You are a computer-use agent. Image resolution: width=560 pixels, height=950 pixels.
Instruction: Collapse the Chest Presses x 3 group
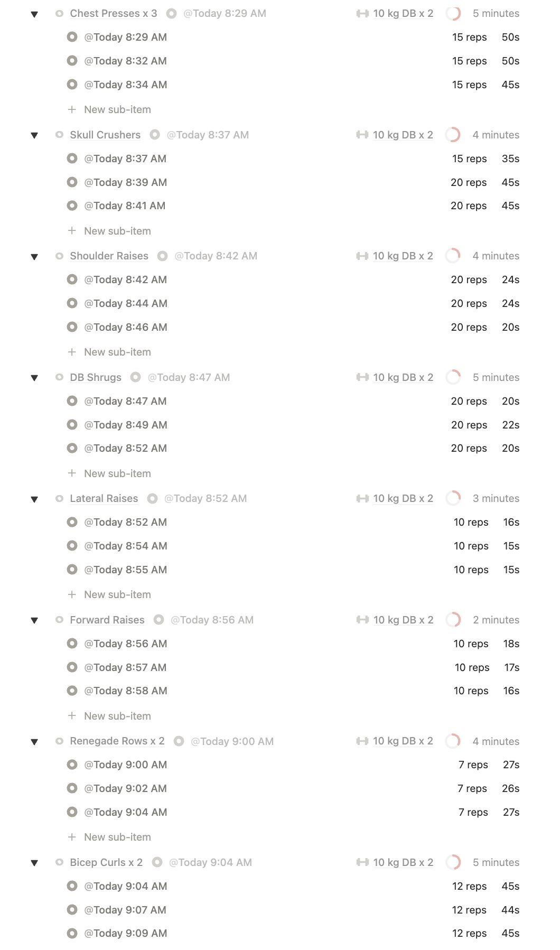(34, 14)
